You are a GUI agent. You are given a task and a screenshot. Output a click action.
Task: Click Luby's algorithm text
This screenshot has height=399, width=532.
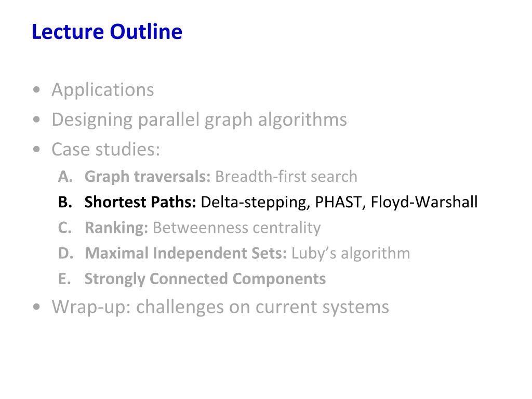coord(351,254)
